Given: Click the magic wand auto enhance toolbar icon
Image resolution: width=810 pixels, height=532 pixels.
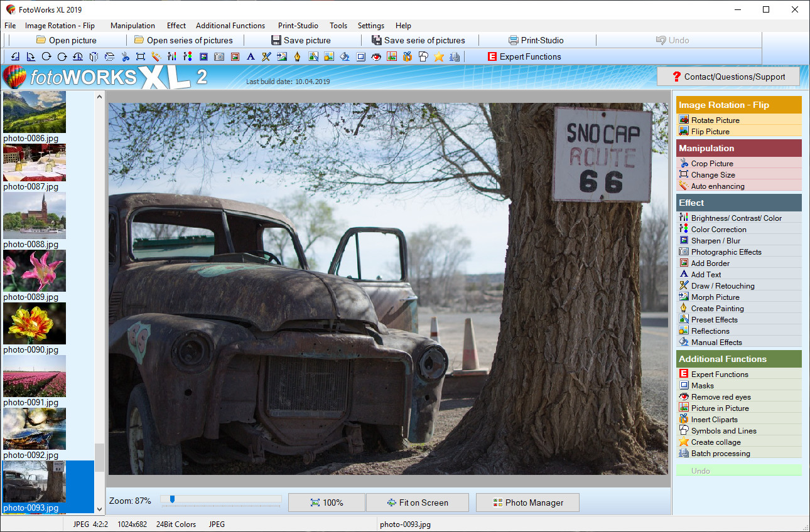Looking at the screenshot, I should tap(156, 56).
